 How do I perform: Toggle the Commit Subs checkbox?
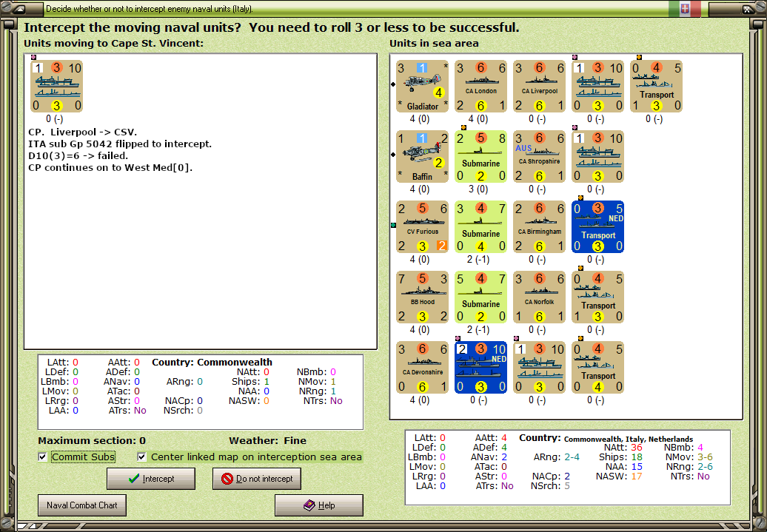tap(42, 457)
